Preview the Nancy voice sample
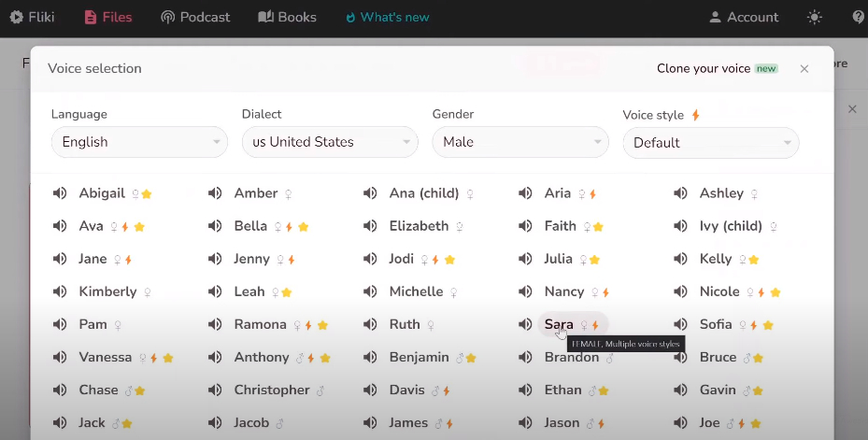868x440 pixels. (525, 291)
